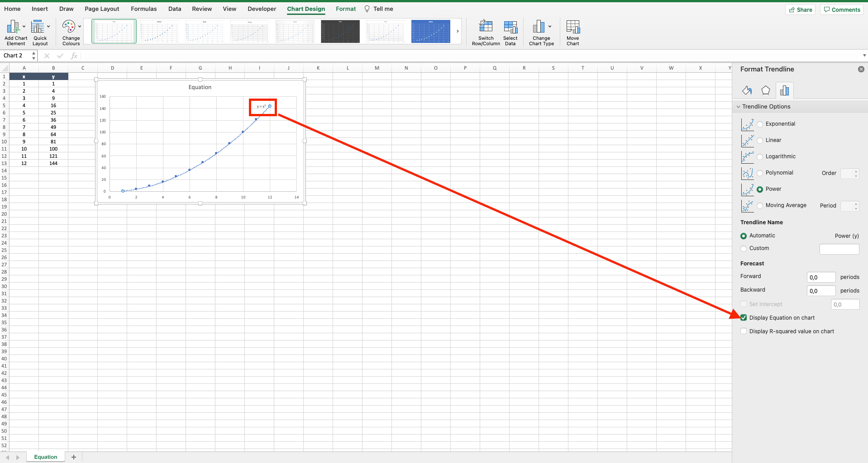The image size is (868, 463).
Task: Select the first chart style thumbnail
Action: 114,31
